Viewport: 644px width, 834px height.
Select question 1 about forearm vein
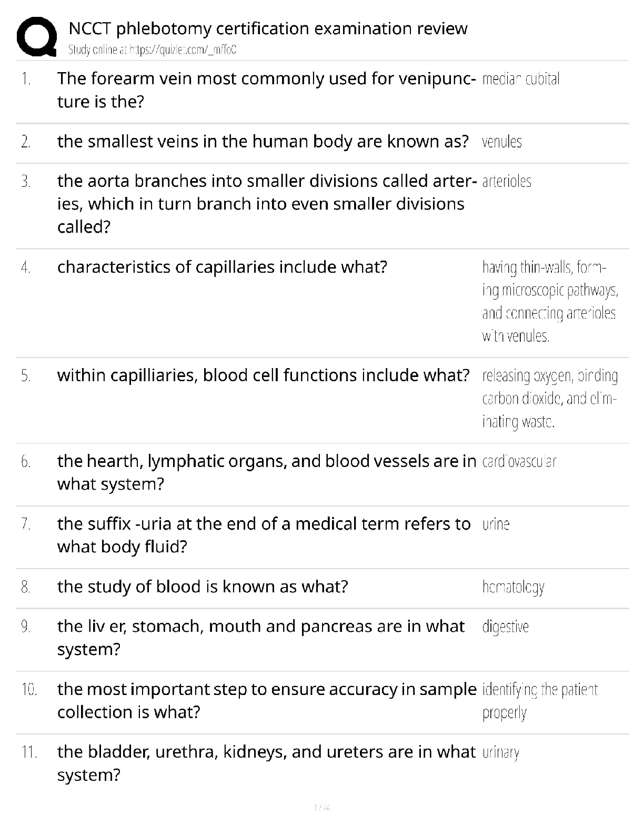[x=266, y=90]
